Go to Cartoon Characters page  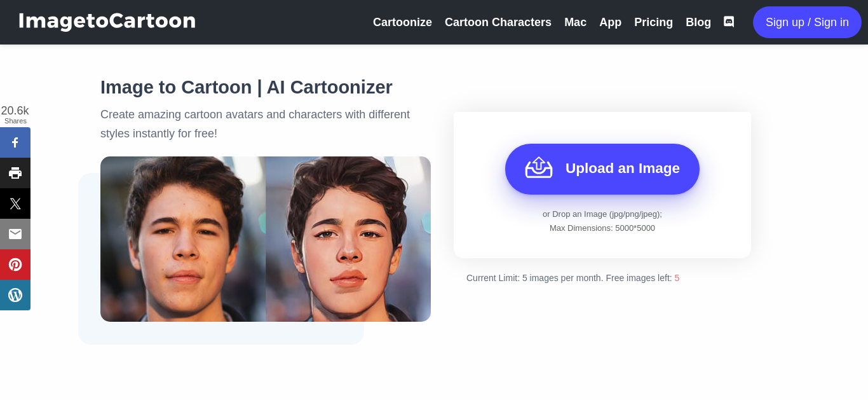[x=498, y=22]
